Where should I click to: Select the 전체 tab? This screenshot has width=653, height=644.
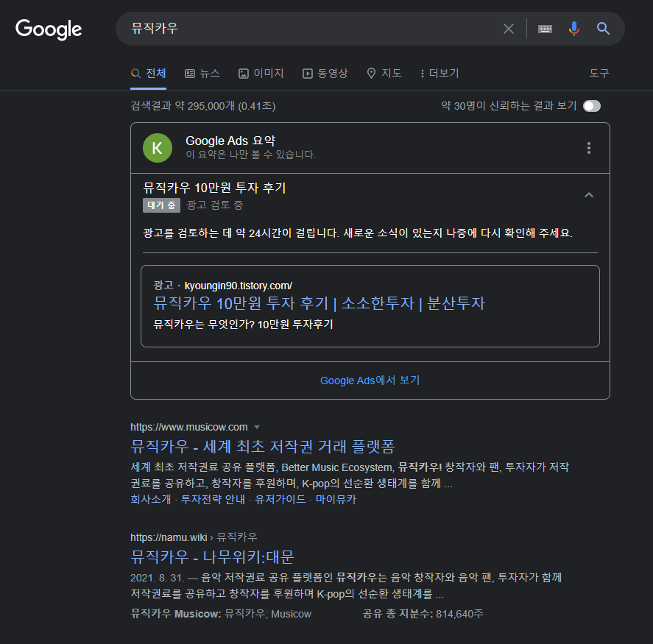pyautogui.click(x=148, y=74)
